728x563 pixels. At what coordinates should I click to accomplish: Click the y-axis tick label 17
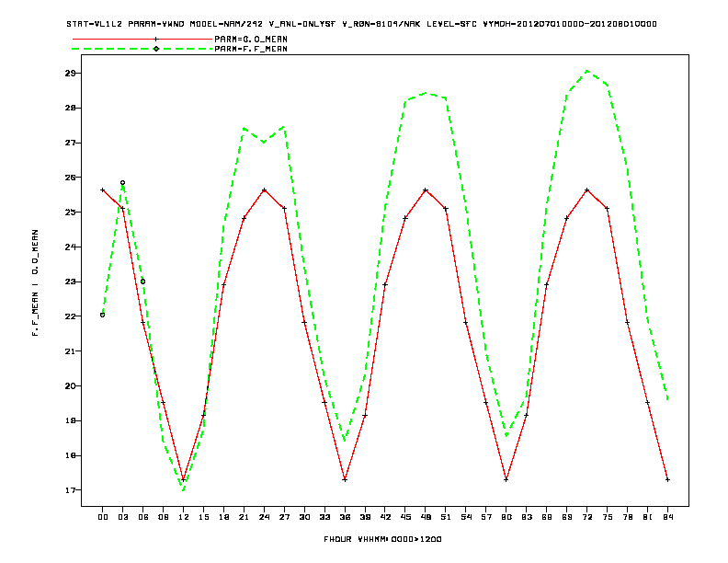[70, 490]
